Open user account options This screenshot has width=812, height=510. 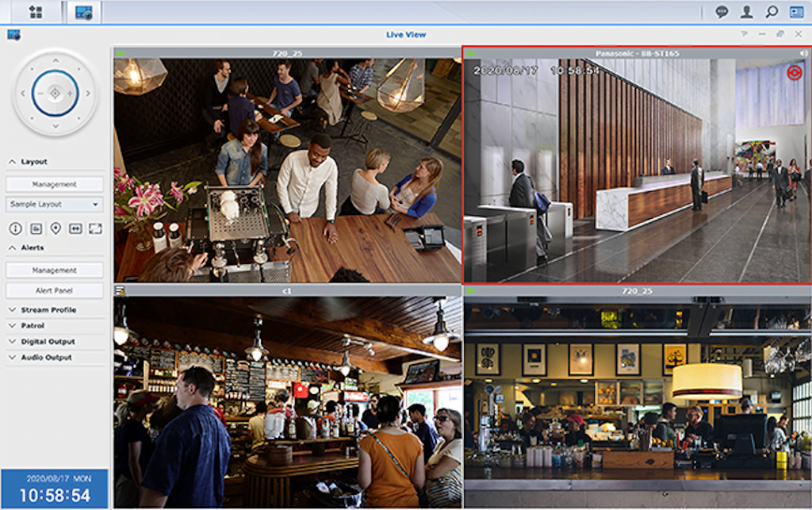click(748, 12)
